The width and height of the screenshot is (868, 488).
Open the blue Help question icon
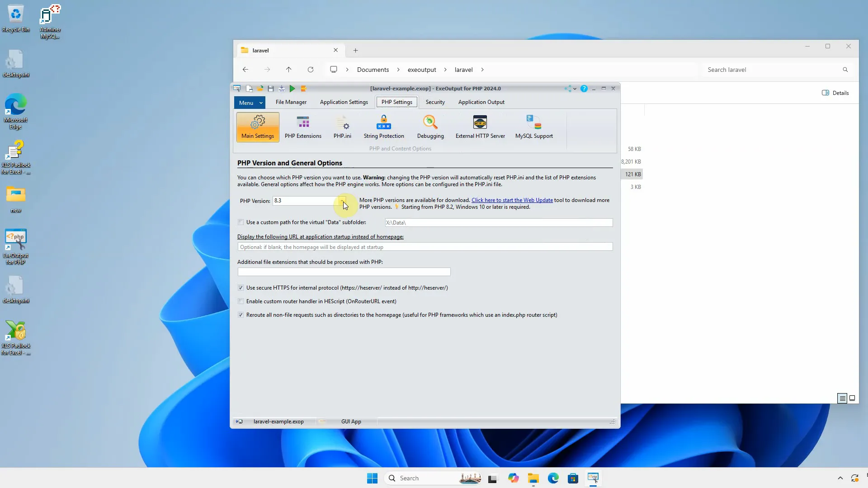point(584,89)
